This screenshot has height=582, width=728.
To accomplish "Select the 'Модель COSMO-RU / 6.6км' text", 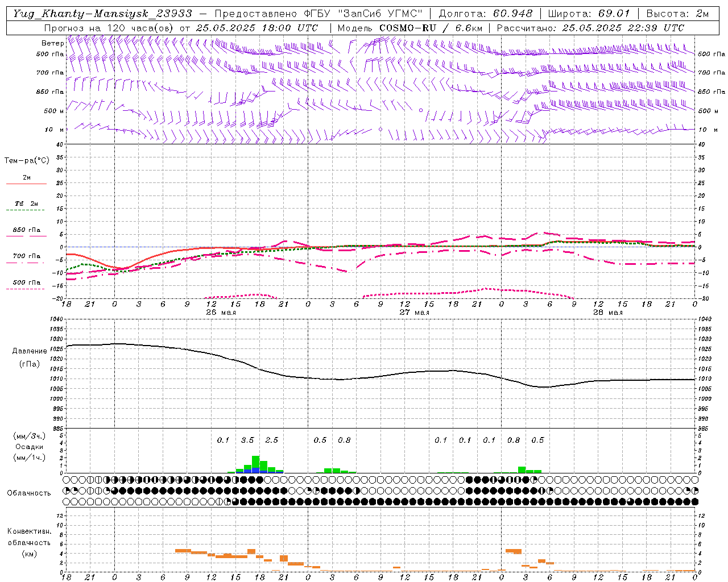I will (x=410, y=27).
